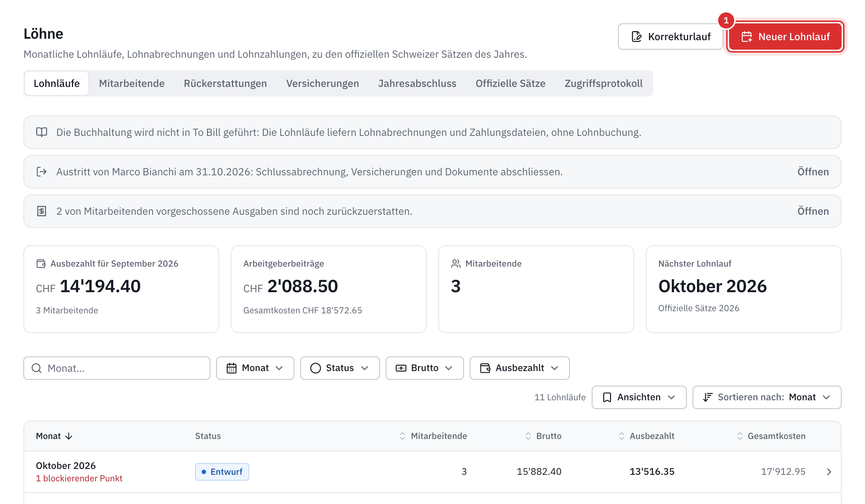This screenshot has width=865, height=504.
Task: Click the receipt icon beside Ausgaben notice
Action: coord(42,211)
